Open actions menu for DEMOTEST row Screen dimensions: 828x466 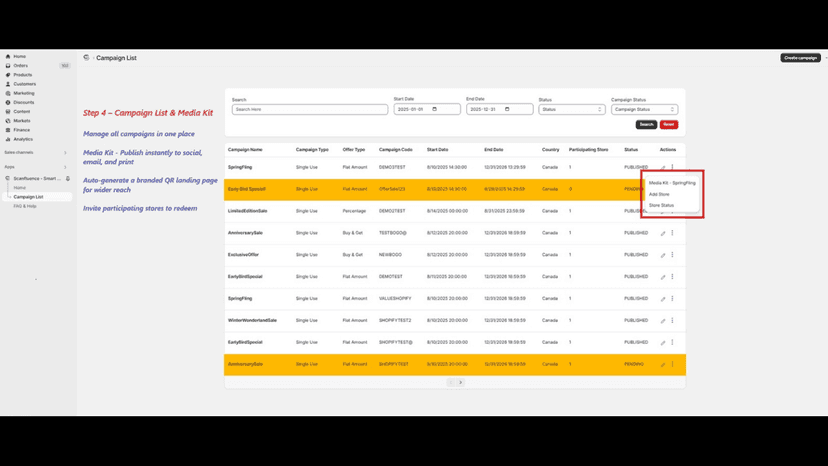click(x=672, y=276)
